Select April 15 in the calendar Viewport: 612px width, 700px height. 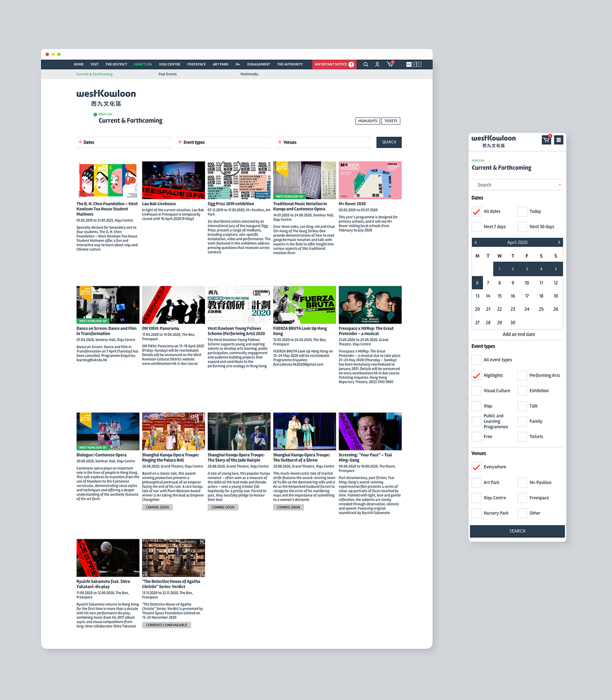pyautogui.click(x=499, y=296)
